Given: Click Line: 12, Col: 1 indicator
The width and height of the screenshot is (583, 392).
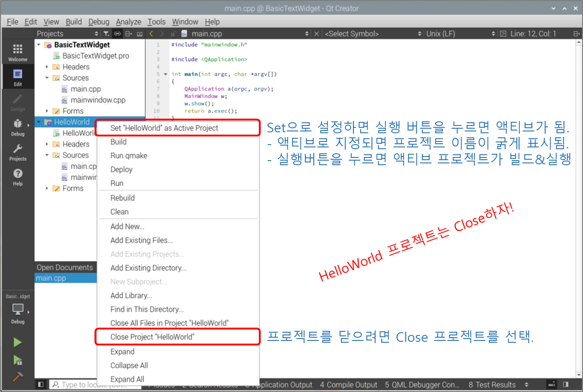Looking at the screenshot, I should pyautogui.click(x=533, y=34).
